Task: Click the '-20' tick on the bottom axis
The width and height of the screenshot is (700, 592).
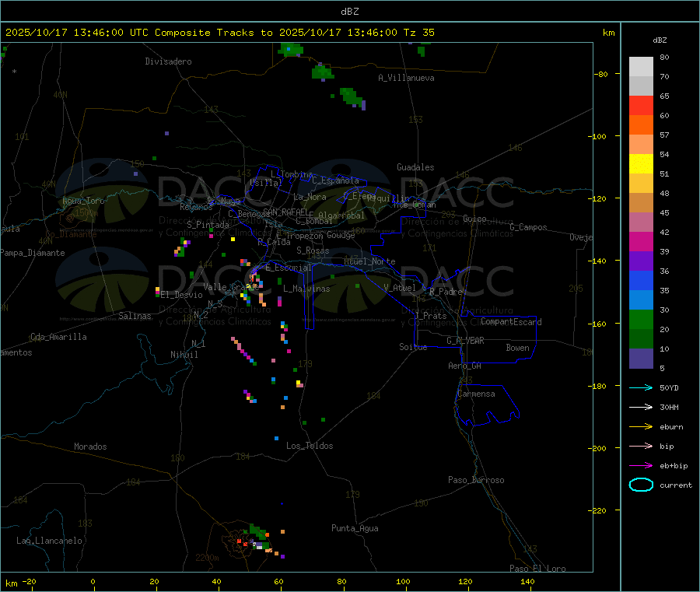Action: coord(30,581)
